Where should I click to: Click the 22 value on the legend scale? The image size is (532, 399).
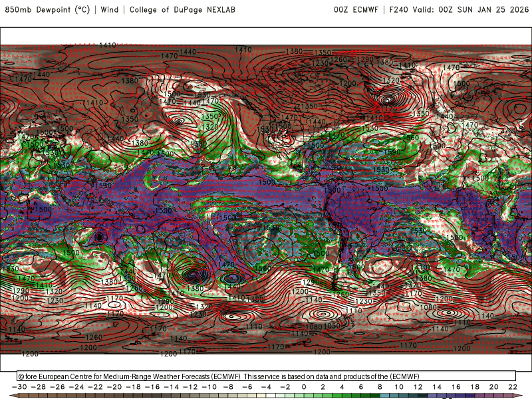[x=513, y=387]
